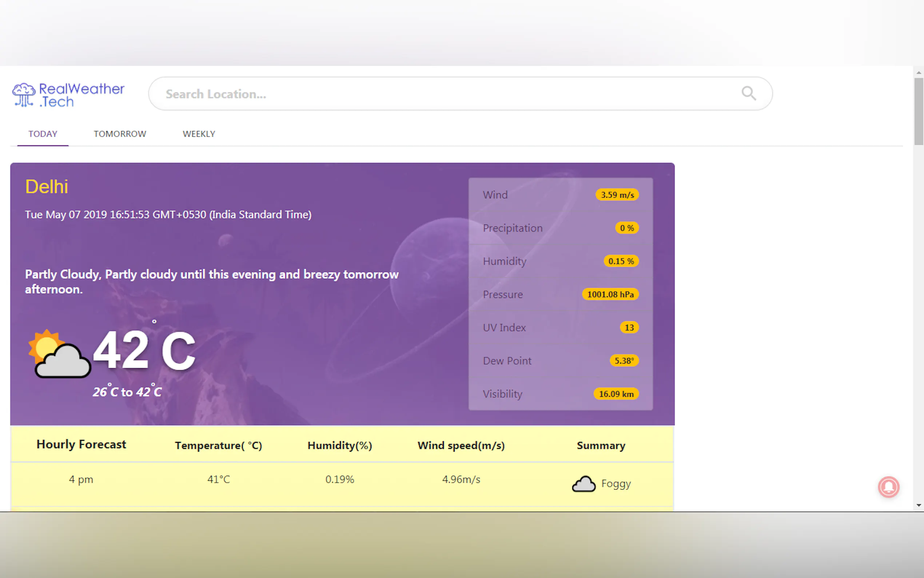Screen dimensions: 924x578
Task: Click the RealWeather.Tech site name text
Action: [x=81, y=95]
